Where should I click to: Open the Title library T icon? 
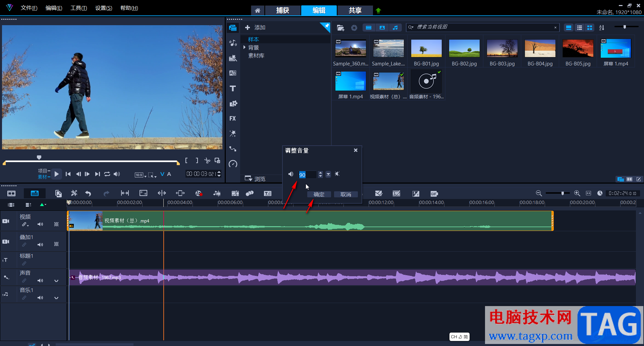tap(233, 88)
